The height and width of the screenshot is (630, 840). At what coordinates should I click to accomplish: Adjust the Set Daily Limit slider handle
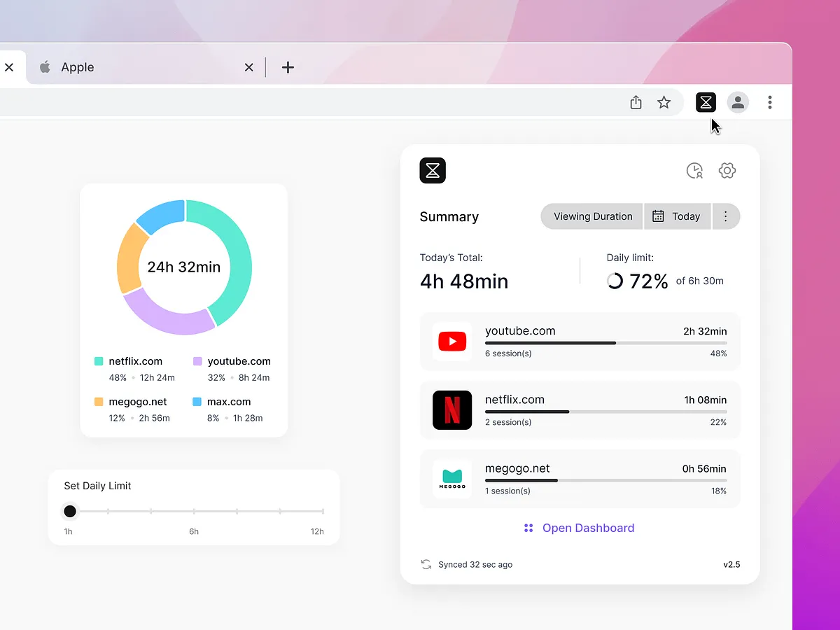click(70, 511)
